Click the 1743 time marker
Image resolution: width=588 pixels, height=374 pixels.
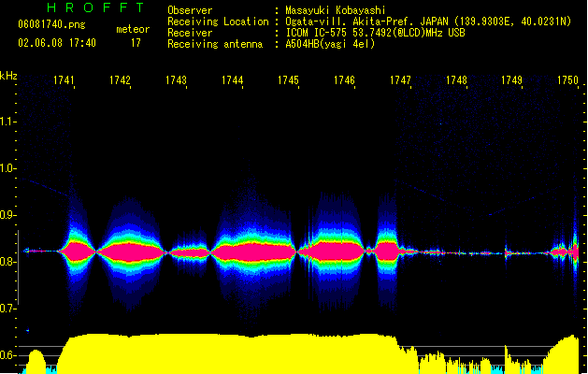177,80
